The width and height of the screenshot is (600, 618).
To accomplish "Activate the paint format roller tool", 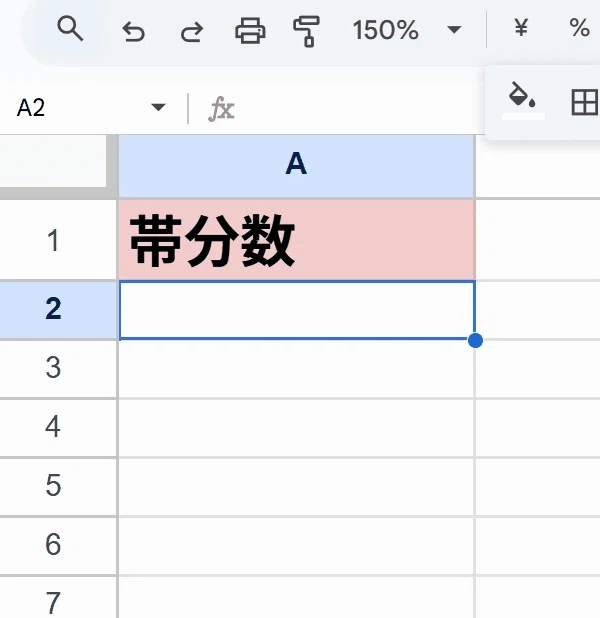I will 306,31.
